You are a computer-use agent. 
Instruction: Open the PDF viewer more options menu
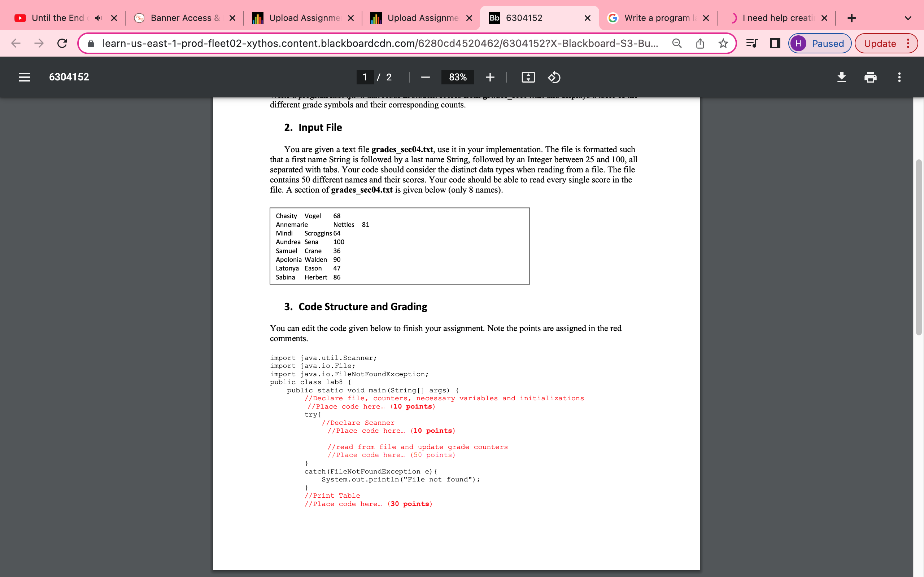coord(899,77)
